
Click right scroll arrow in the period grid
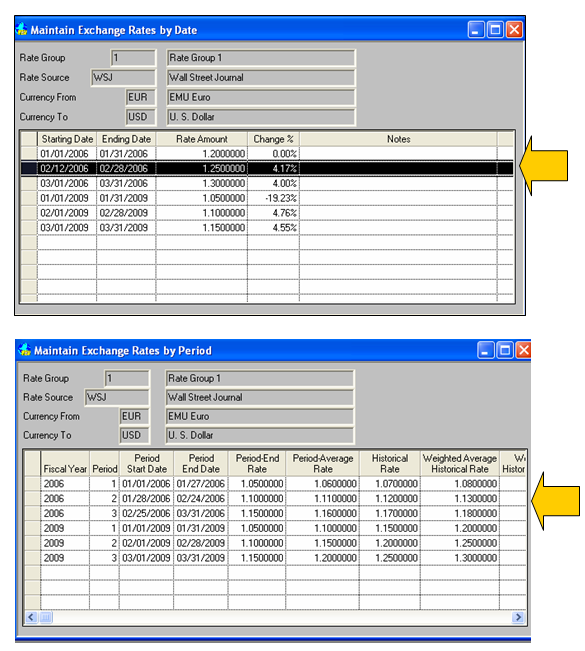coord(518,617)
